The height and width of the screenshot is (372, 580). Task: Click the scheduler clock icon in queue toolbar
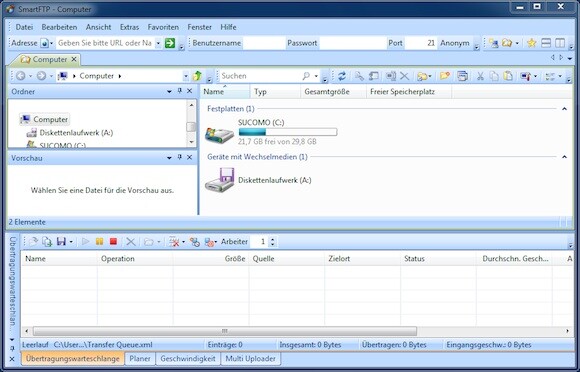click(x=195, y=242)
